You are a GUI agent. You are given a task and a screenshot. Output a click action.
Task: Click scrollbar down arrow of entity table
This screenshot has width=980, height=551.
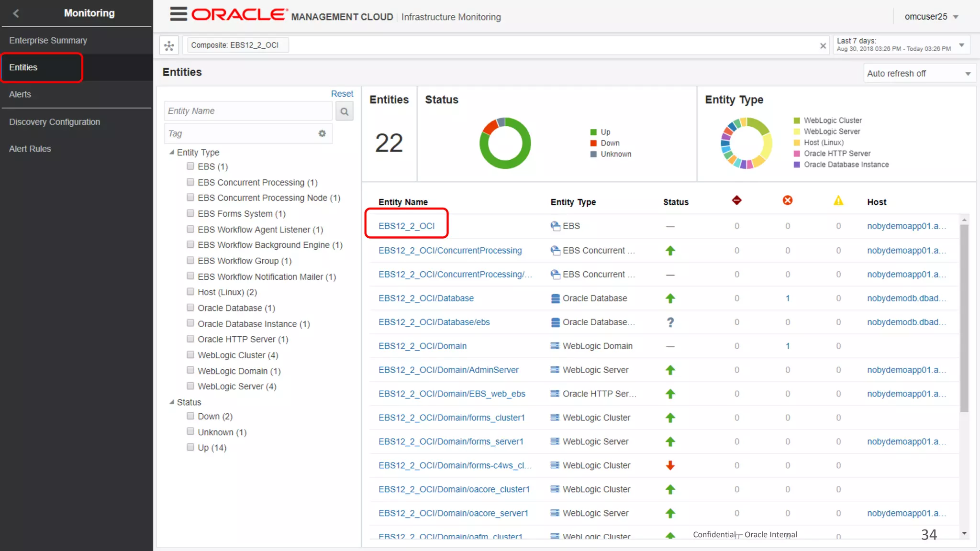pyautogui.click(x=964, y=533)
